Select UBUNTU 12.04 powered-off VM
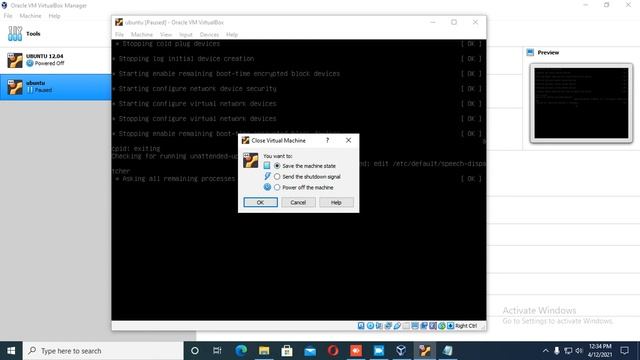The image size is (640, 360). [56, 60]
